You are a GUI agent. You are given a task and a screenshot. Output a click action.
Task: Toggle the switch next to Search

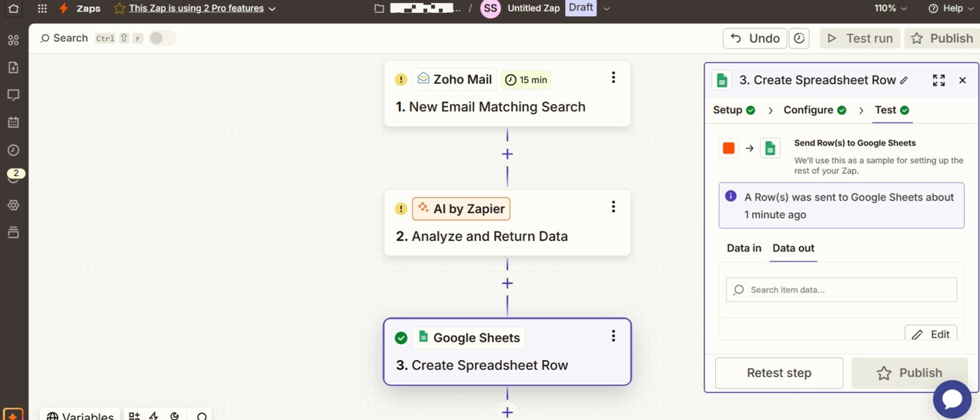click(162, 38)
